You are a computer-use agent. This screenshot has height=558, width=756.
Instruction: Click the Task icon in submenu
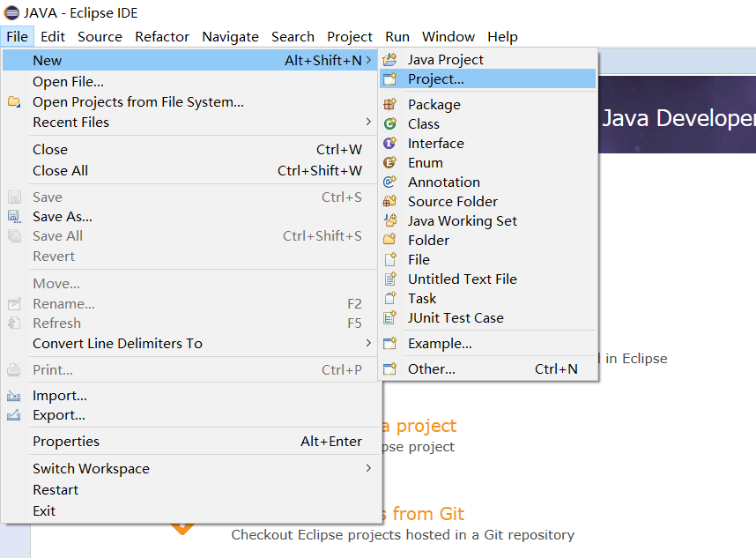(x=389, y=298)
